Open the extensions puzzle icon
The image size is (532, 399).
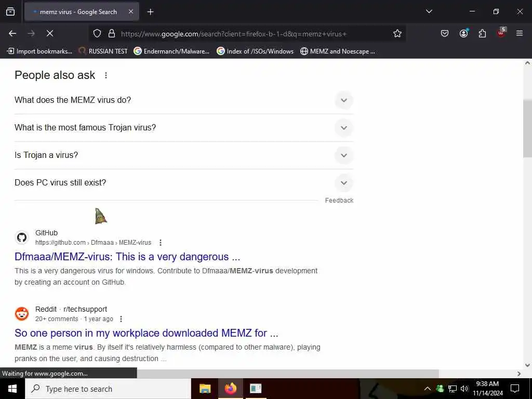tap(482, 33)
